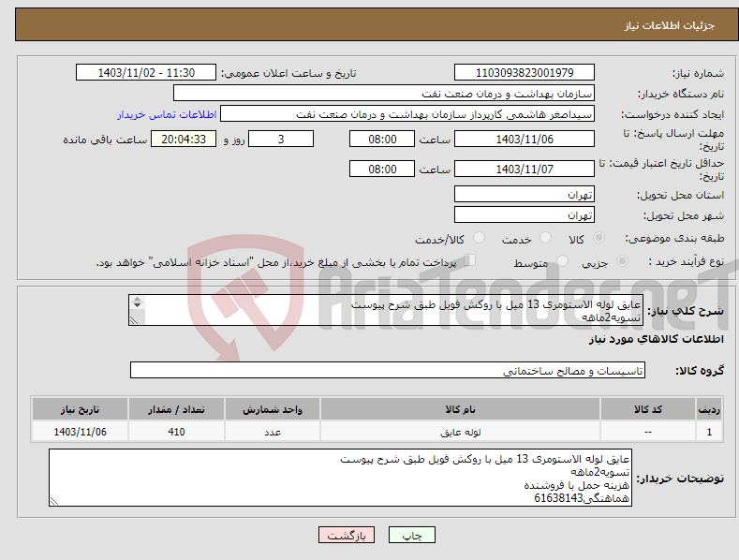739x560 pixels.
Task: Click the گروه کالا field تاسیسات و مصالح ساختمانی
Action: pos(388,371)
